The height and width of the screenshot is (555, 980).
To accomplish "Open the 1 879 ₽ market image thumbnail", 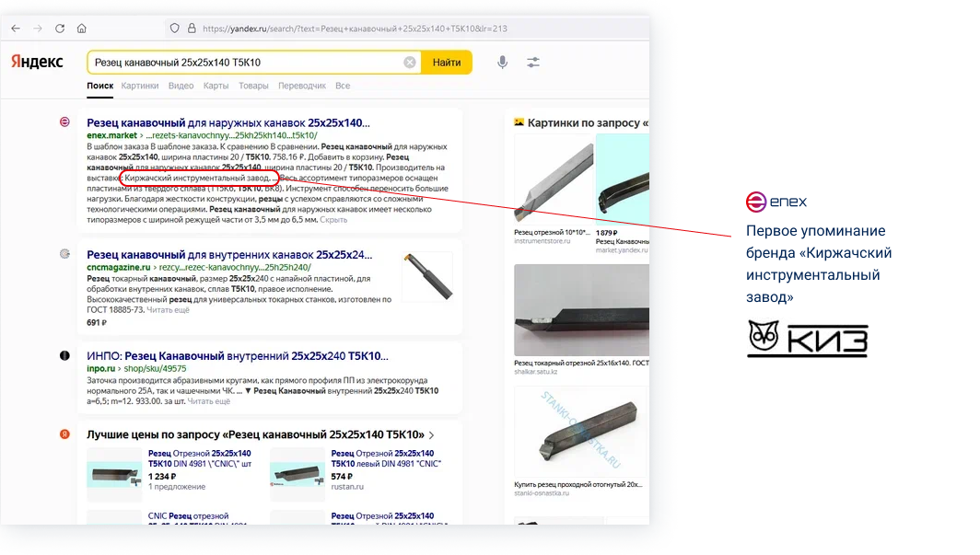I will point(623,179).
